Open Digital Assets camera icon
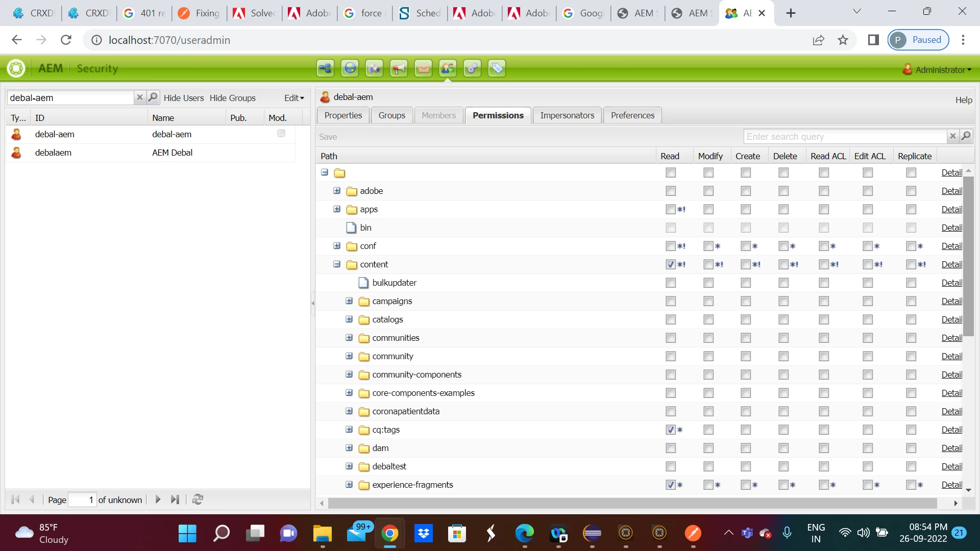Image resolution: width=980 pixels, height=551 pixels. tap(374, 68)
